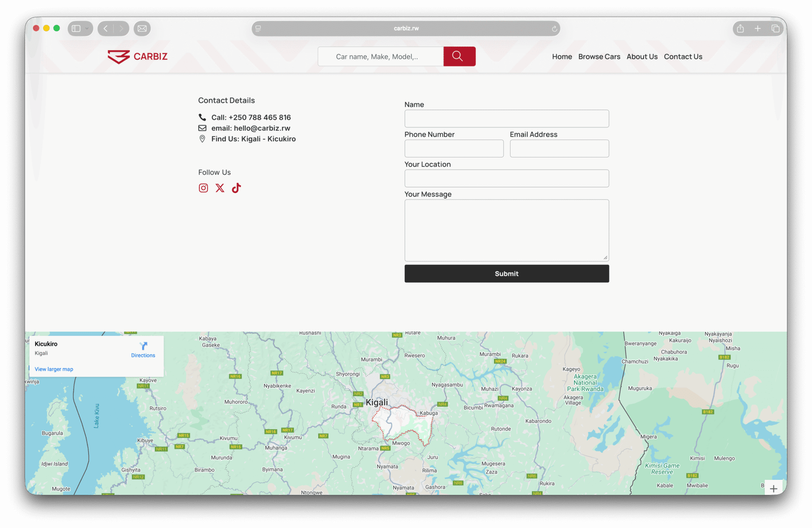Click the Email Address field
This screenshot has width=812, height=528.
pos(559,149)
